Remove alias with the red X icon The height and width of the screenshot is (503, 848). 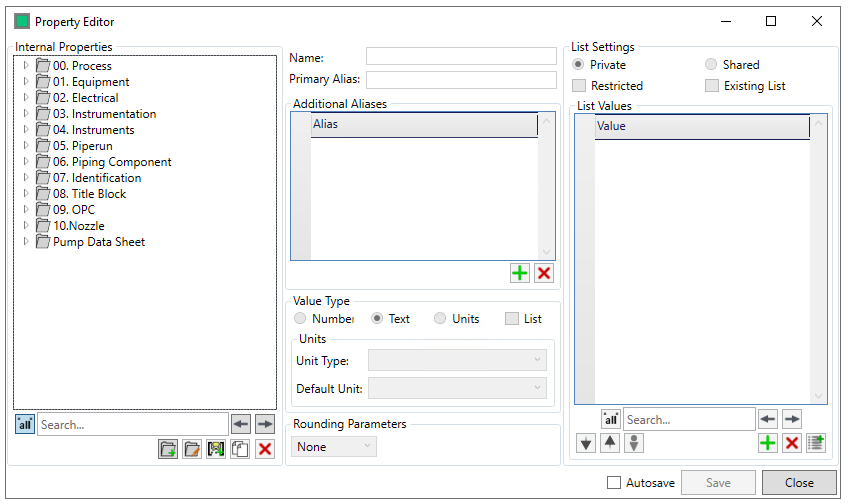[544, 273]
